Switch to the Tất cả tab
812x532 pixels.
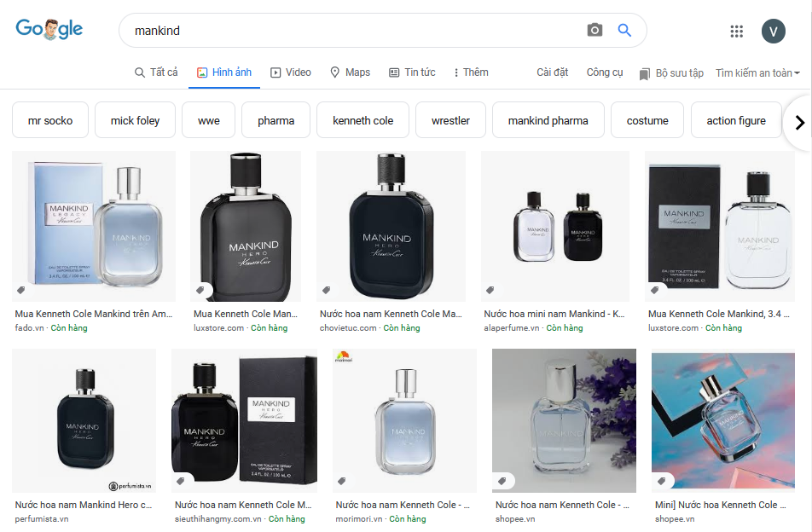(156, 72)
